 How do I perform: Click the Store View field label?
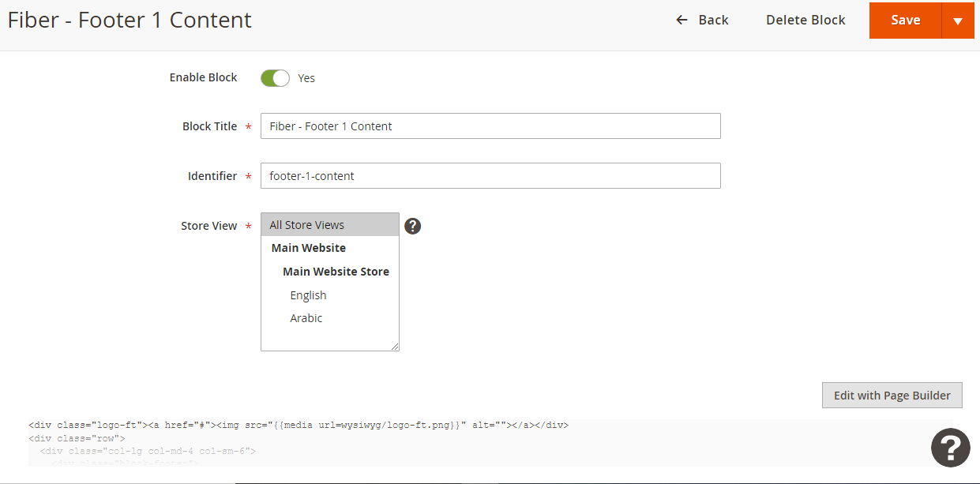208,226
